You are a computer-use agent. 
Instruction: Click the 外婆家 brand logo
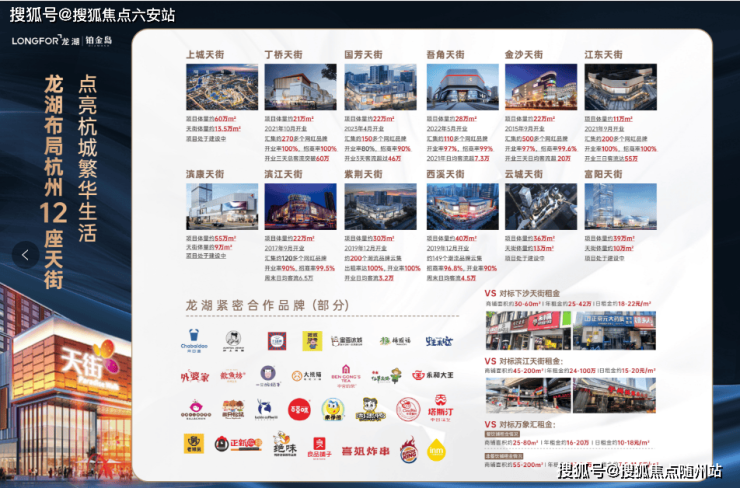192,377
